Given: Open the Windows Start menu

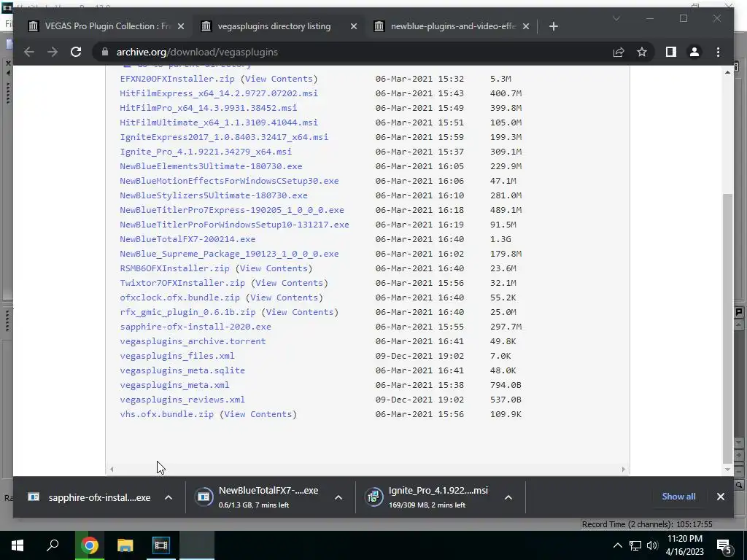Looking at the screenshot, I should click(18, 545).
